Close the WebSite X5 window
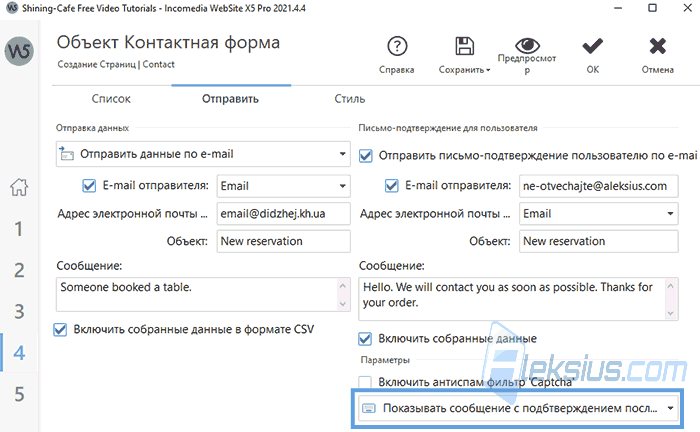 point(688,8)
